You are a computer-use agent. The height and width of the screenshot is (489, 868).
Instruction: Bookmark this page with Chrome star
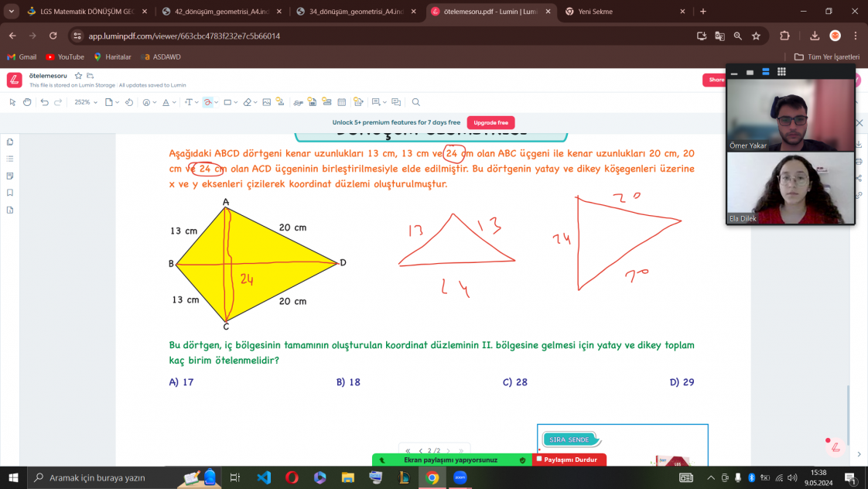tap(756, 36)
